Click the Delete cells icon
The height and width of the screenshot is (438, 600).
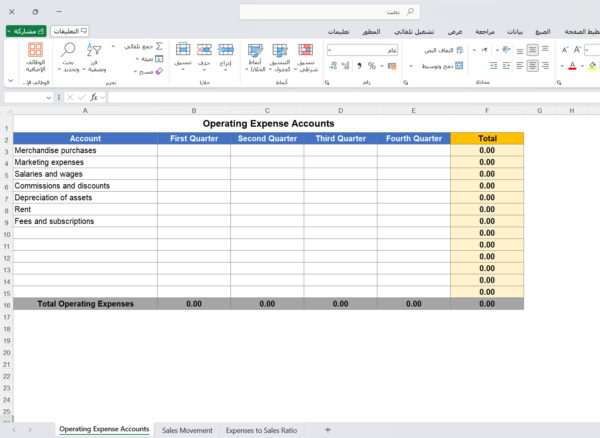pos(204,50)
